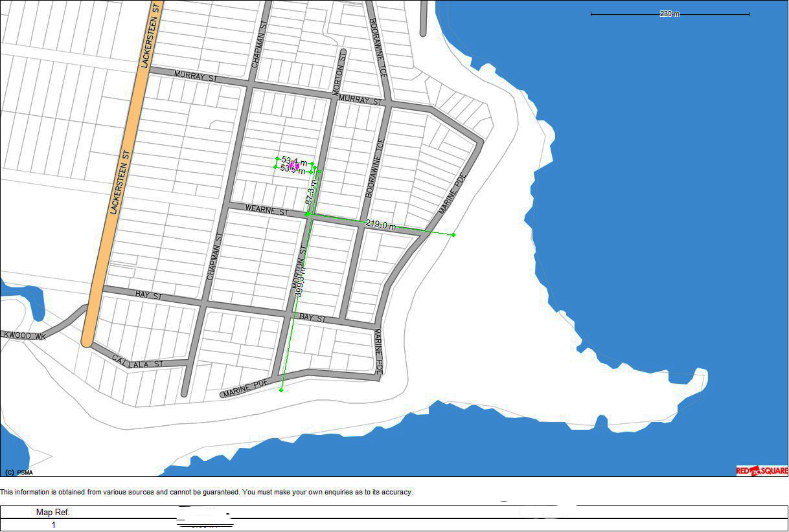Select the green endpoint right of the pink marker
Image resolution: width=789 pixels, height=532 pixels.
pos(313,164)
